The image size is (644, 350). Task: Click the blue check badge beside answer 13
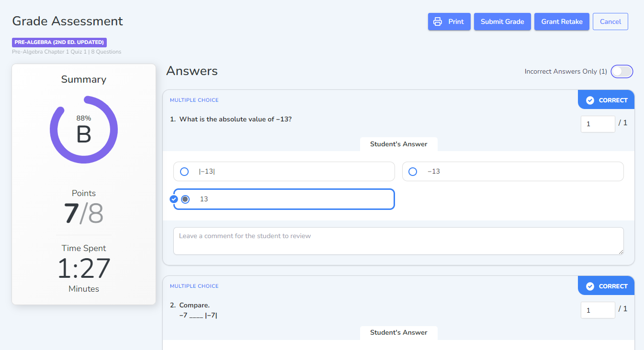click(174, 199)
